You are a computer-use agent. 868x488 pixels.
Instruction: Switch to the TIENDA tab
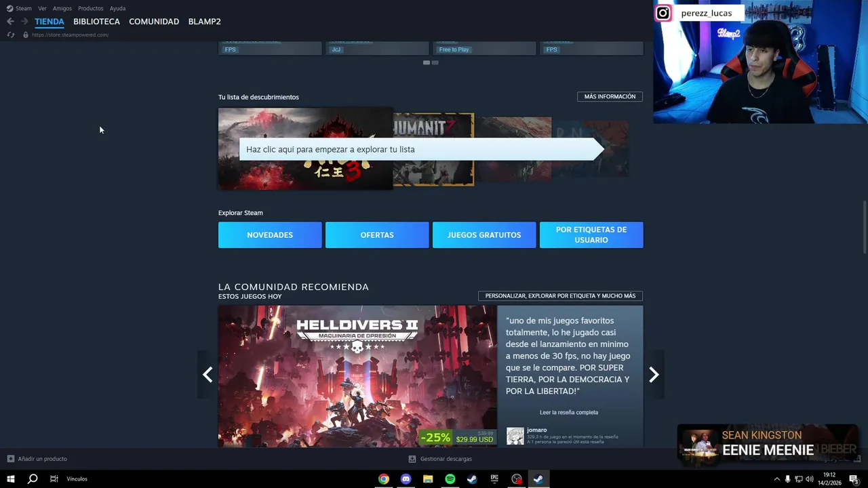point(50,22)
